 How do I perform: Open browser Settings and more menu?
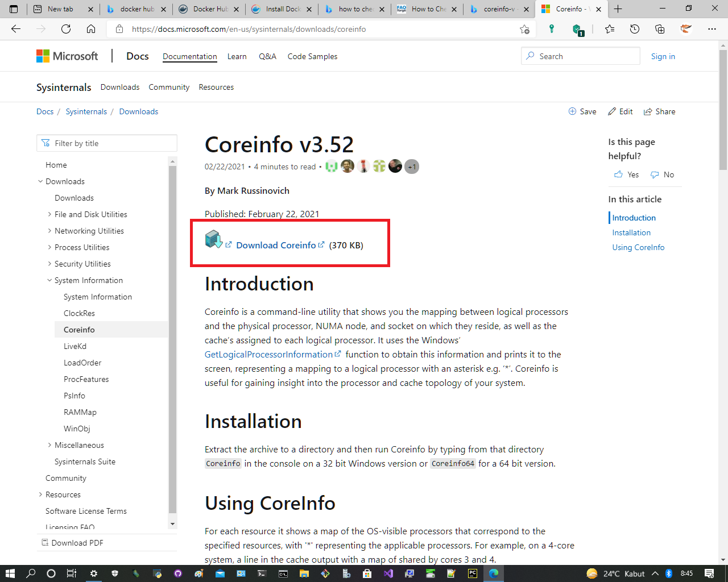pos(712,29)
